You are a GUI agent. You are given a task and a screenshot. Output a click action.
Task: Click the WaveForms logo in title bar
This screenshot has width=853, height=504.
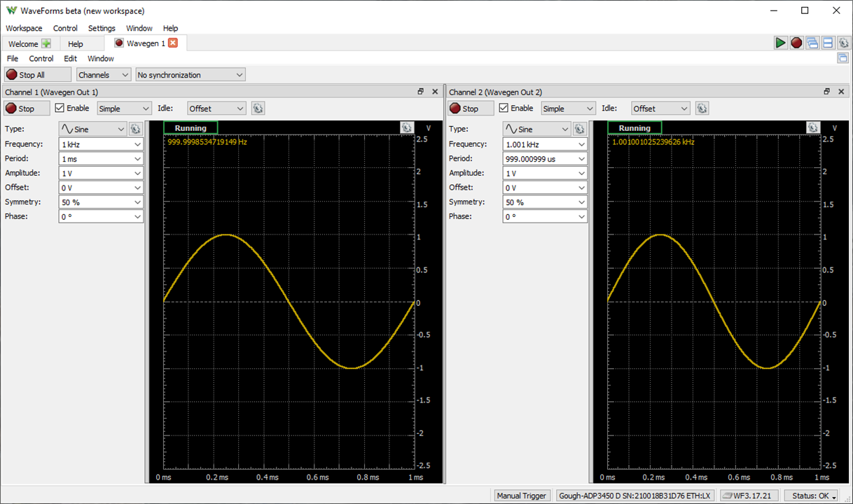[11, 10]
